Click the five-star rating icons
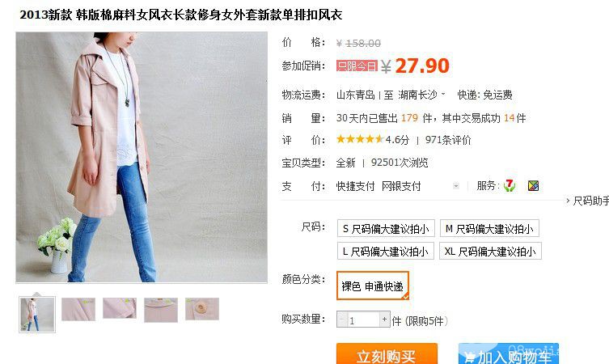The height and width of the screenshot is (364, 609). point(360,139)
